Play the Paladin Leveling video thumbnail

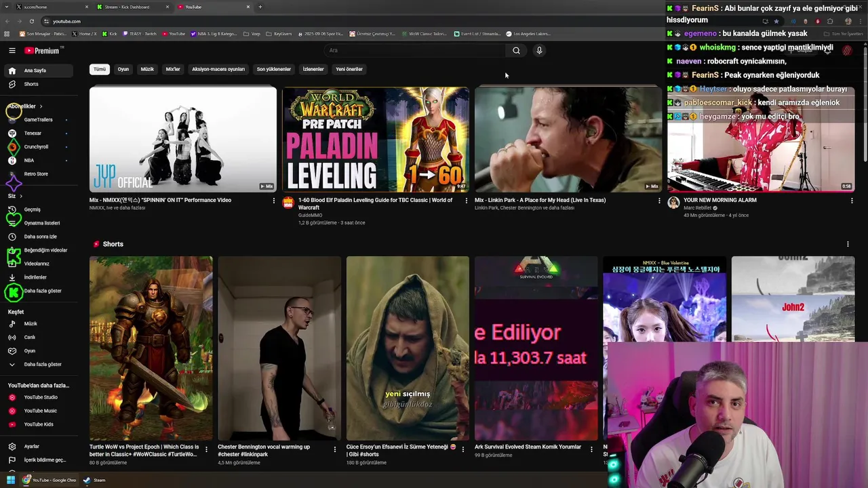pyautogui.click(x=376, y=139)
